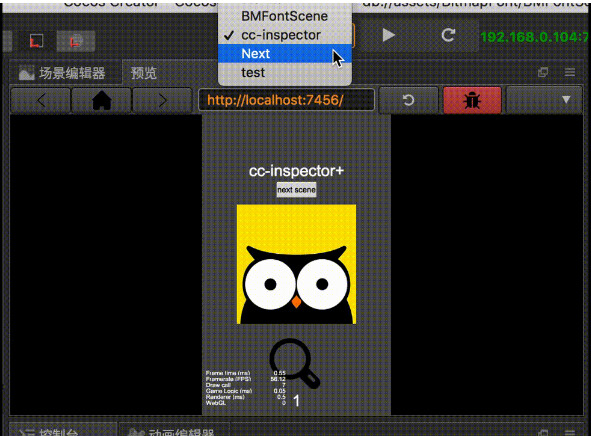Select Next in the scene menu
The height and width of the screenshot is (436, 591).
point(285,54)
